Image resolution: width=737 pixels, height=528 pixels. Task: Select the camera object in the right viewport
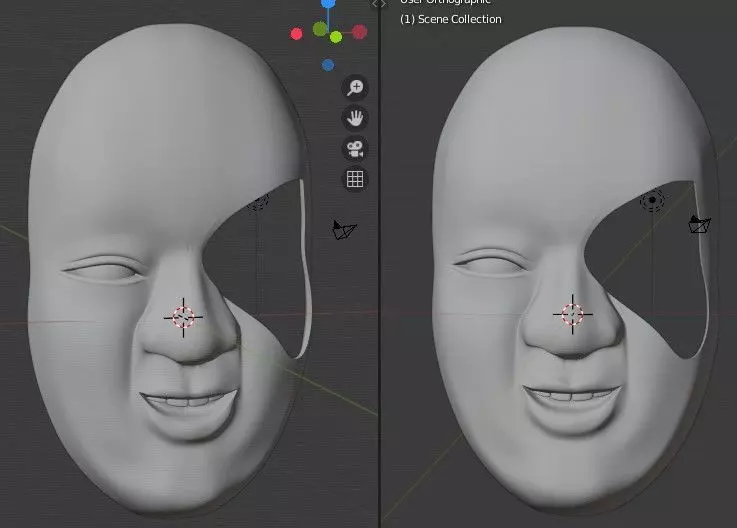click(x=699, y=224)
